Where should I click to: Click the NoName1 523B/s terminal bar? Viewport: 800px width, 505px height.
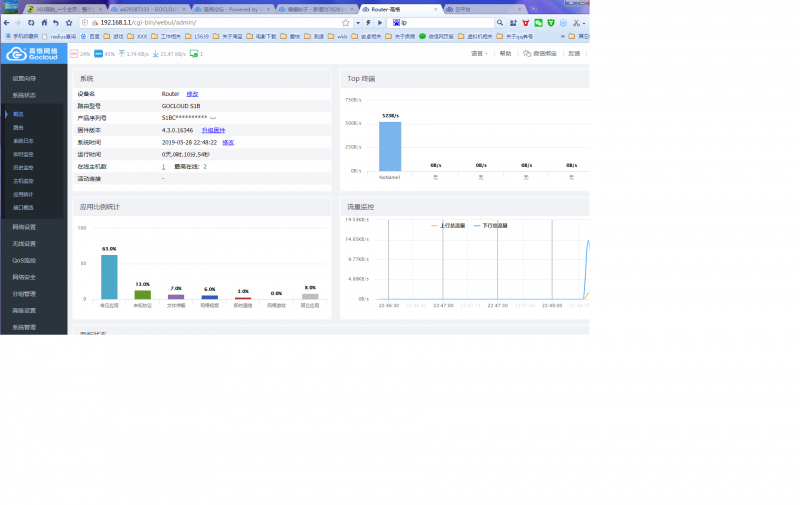coord(390,146)
